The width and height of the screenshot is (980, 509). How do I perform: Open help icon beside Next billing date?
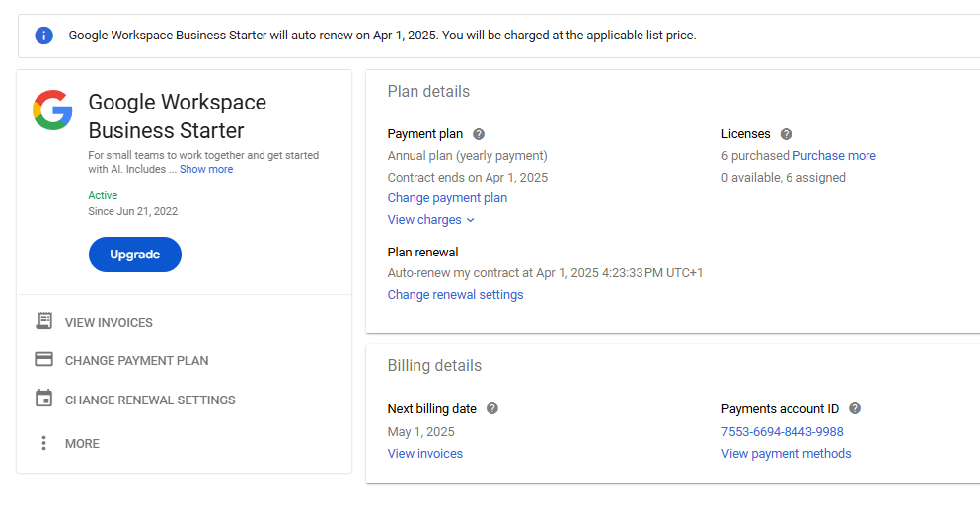point(492,408)
